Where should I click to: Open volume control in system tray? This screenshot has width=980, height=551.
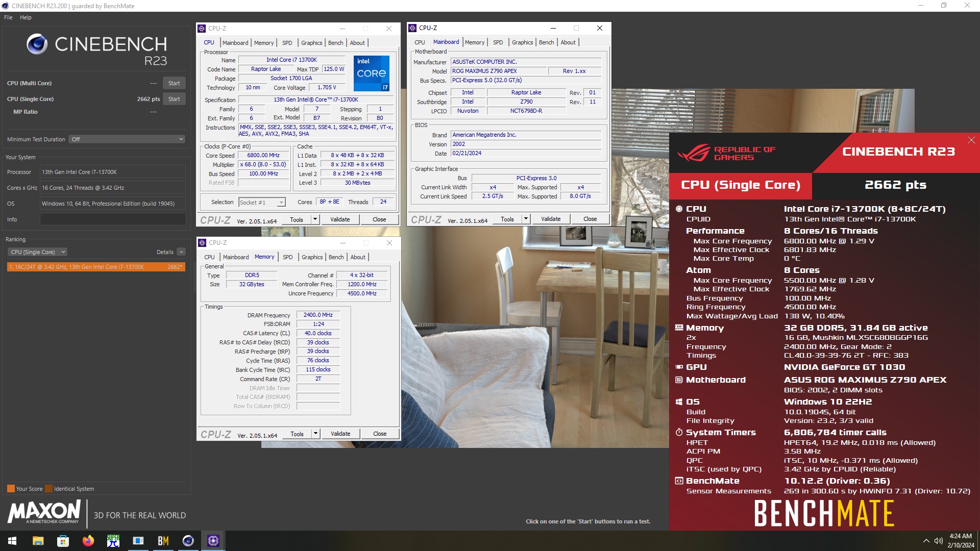tap(938, 541)
